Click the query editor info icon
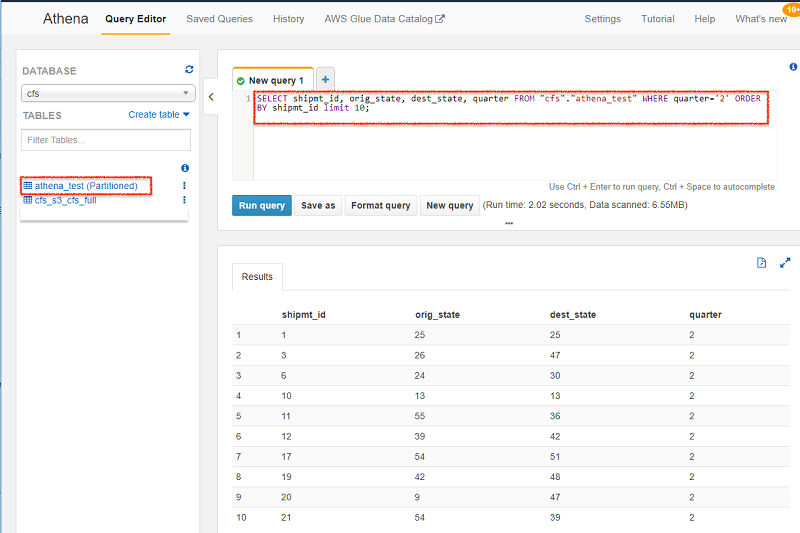800x533 pixels. (x=793, y=67)
